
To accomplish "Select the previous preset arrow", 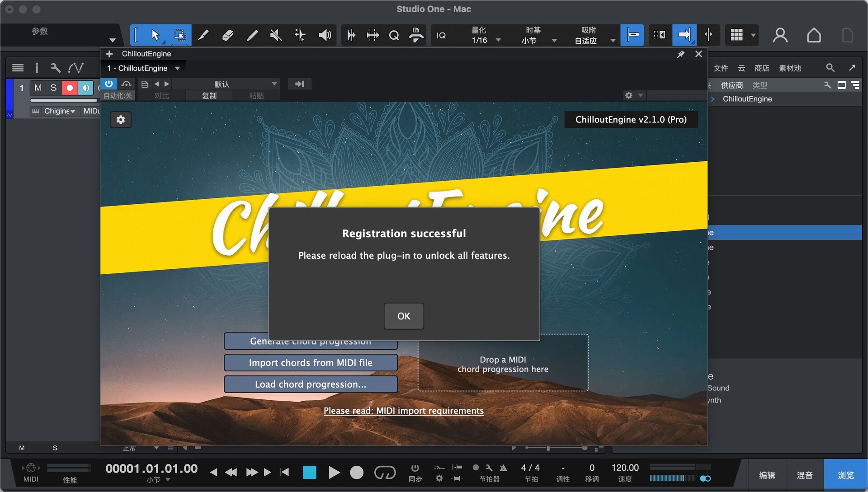I will [157, 84].
